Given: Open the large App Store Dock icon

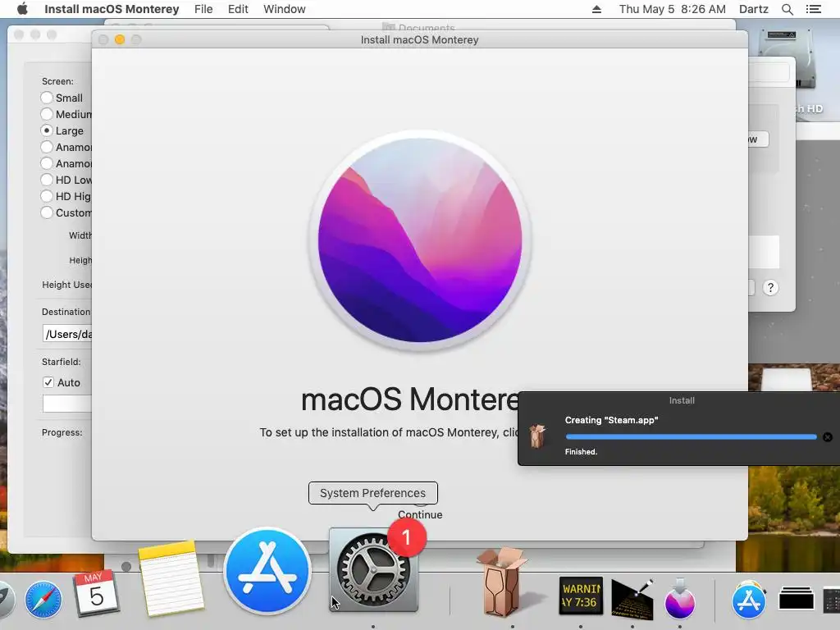Looking at the screenshot, I should (x=267, y=571).
